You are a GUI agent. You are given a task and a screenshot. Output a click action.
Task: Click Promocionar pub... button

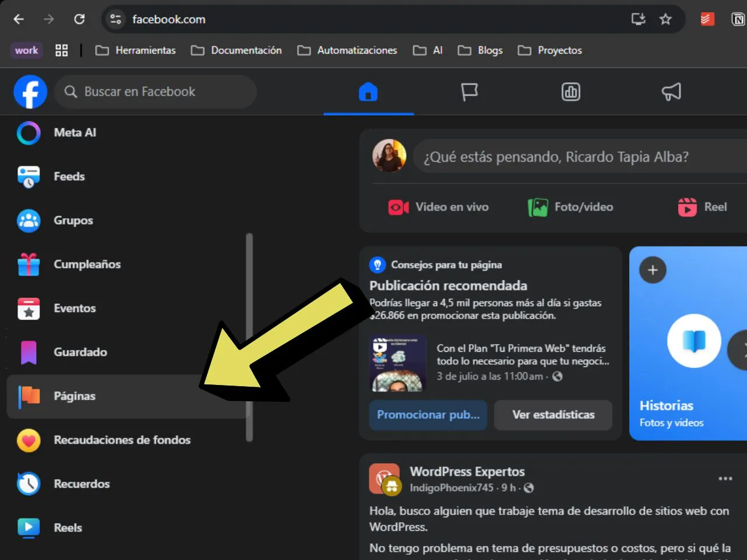coord(428,415)
